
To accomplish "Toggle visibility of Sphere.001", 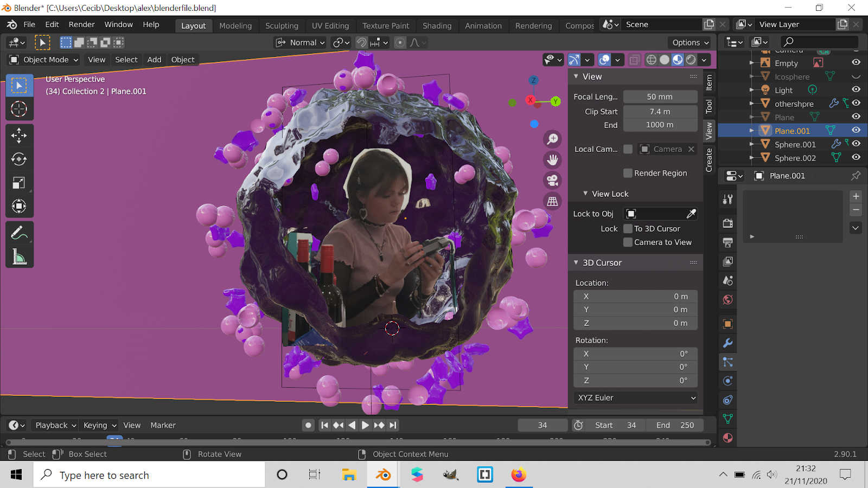I will pyautogui.click(x=856, y=144).
